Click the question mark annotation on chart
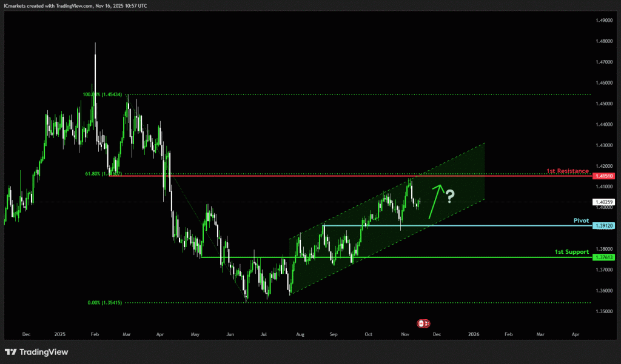The height and width of the screenshot is (364, 621). click(450, 196)
